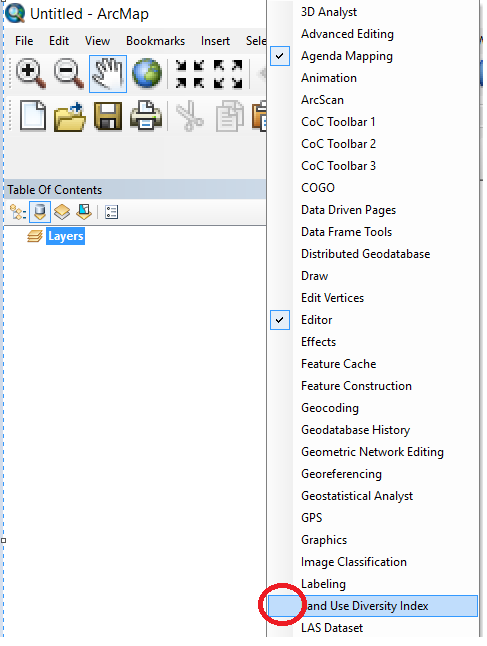Image resolution: width=487 pixels, height=646 pixels.
Task: Enable the Geometric Network Editing toolbar
Action: [373, 452]
